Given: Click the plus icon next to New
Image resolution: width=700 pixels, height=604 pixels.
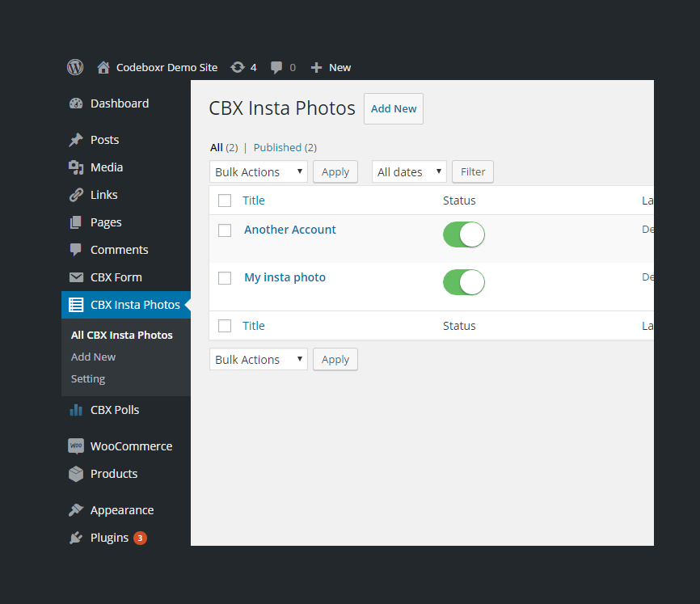Looking at the screenshot, I should tap(316, 67).
